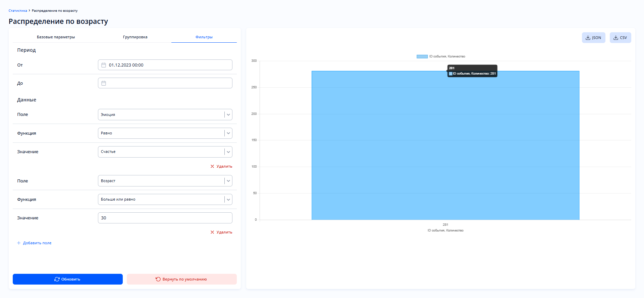Export the chart data as CSV
The image size is (644, 298).
(x=620, y=38)
